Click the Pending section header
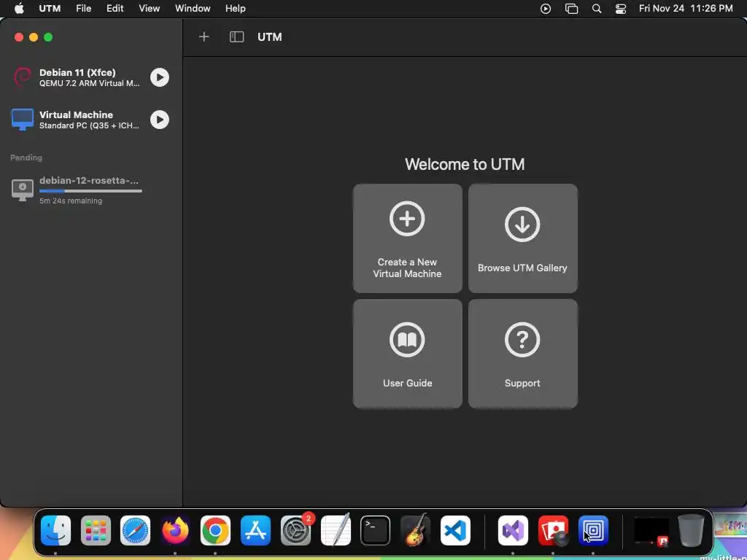The height and width of the screenshot is (560, 747). [x=26, y=157]
